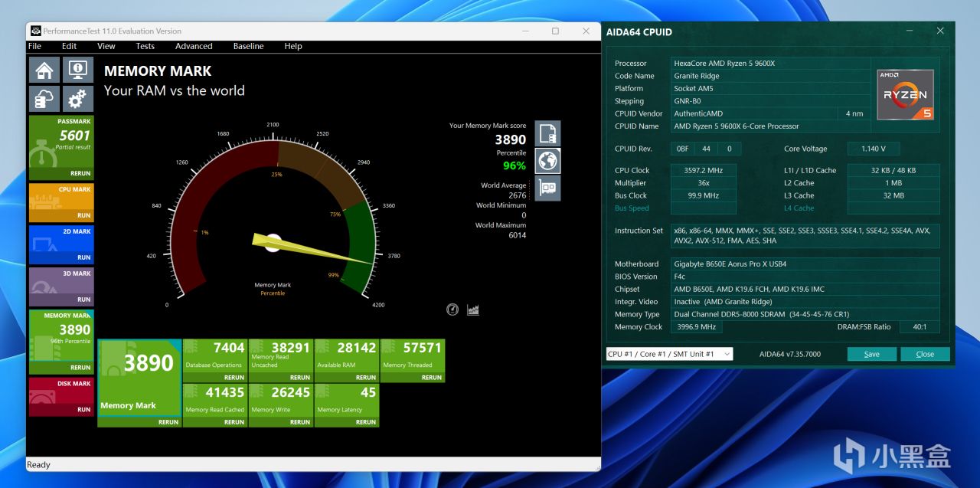Screen dimensions: 980x488
Task: Click the Bus Speed link label
Action: [632, 208]
